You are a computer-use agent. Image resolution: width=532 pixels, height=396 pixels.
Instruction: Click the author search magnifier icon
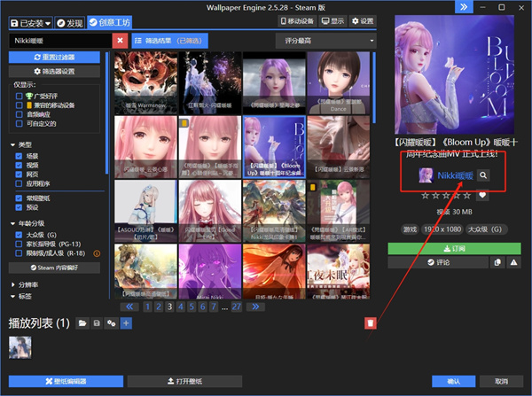pyautogui.click(x=483, y=175)
